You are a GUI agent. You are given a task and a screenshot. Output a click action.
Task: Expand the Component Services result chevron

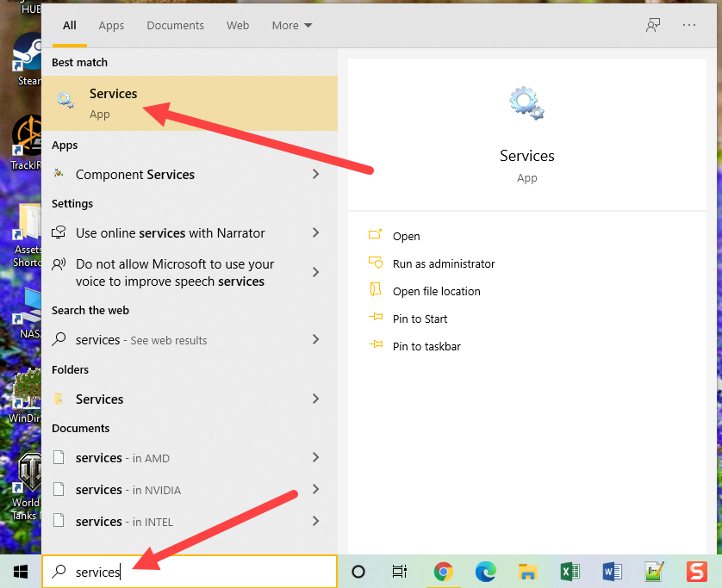(x=315, y=174)
